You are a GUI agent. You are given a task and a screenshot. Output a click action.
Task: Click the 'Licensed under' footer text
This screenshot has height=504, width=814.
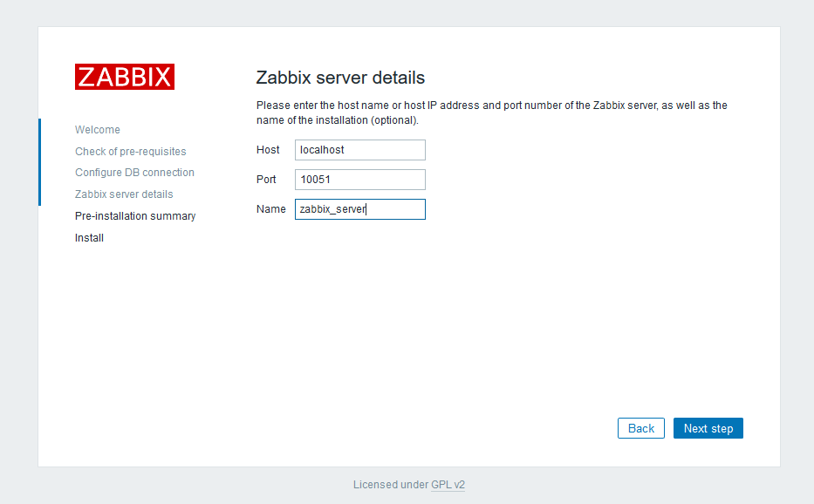click(x=391, y=485)
